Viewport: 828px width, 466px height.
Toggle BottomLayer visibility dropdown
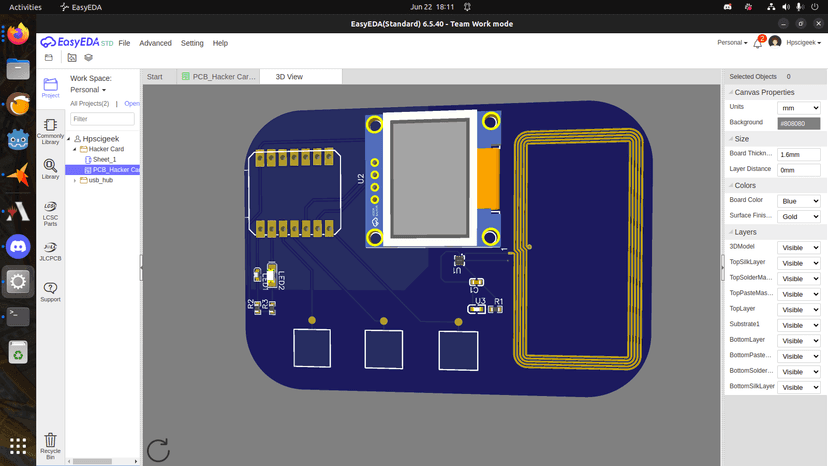coord(799,340)
